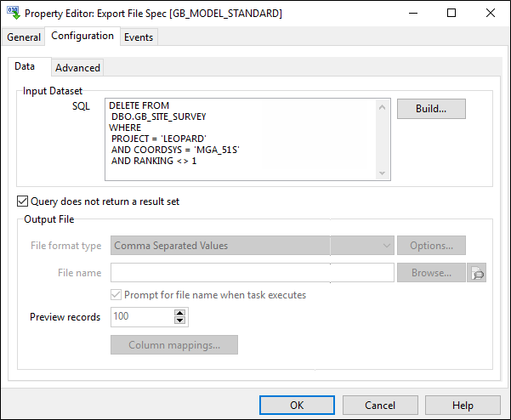The height and width of the screenshot is (420, 511).
Task: Open the File format type dropdown
Action: tap(387, 246)
